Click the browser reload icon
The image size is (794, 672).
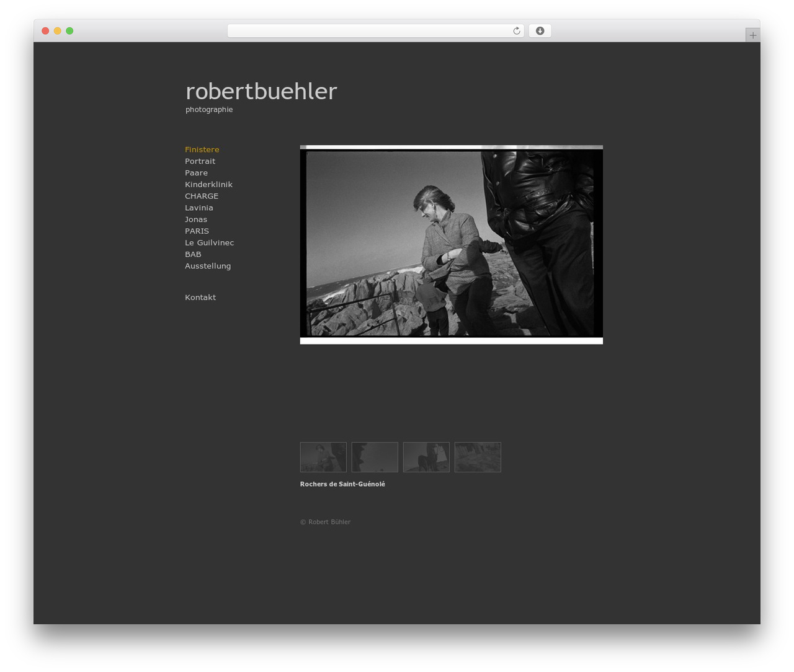516,31
